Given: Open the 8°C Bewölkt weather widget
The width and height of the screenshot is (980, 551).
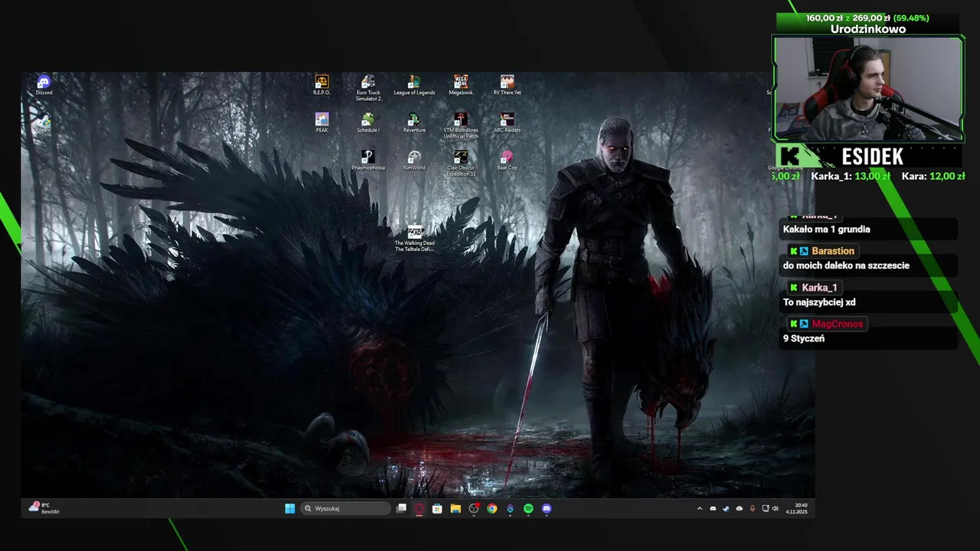Looking at the screenshot, I should (x=44, y=508).
